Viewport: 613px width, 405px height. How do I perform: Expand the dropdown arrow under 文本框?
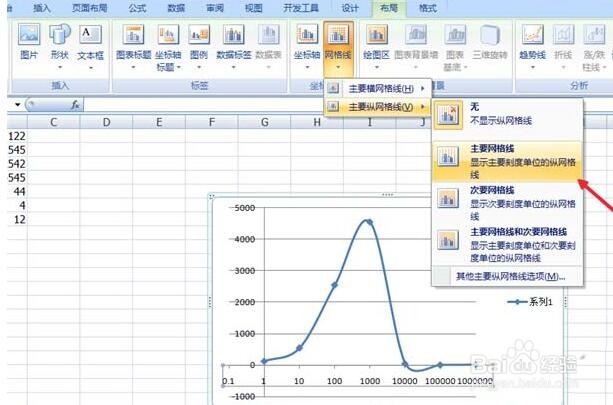coord(90,67)
